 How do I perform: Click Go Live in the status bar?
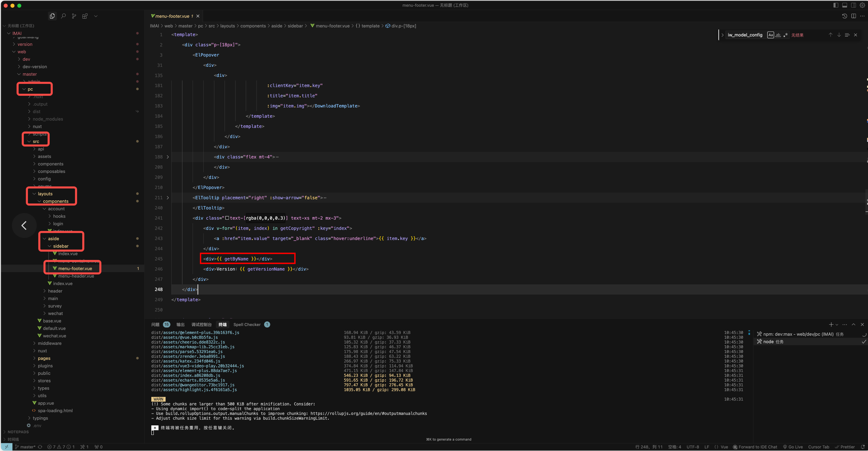click(793, 447)
